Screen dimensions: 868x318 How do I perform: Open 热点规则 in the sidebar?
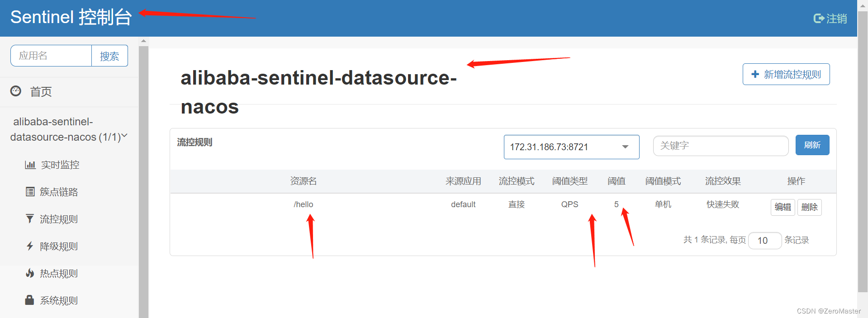59,273
